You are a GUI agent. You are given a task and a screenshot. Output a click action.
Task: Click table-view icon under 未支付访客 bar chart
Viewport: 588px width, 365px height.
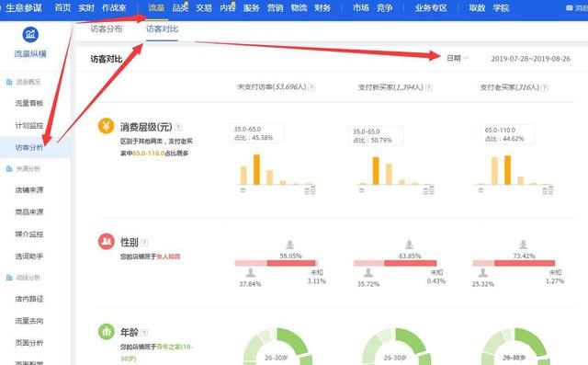[311, 190]
